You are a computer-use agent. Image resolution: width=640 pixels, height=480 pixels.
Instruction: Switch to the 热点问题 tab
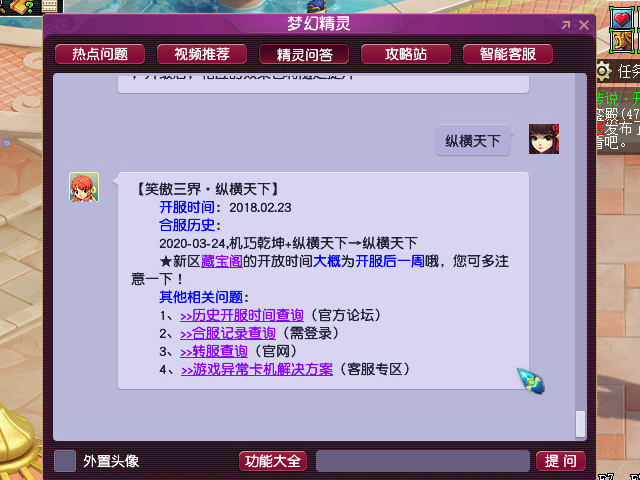point(100,54)
